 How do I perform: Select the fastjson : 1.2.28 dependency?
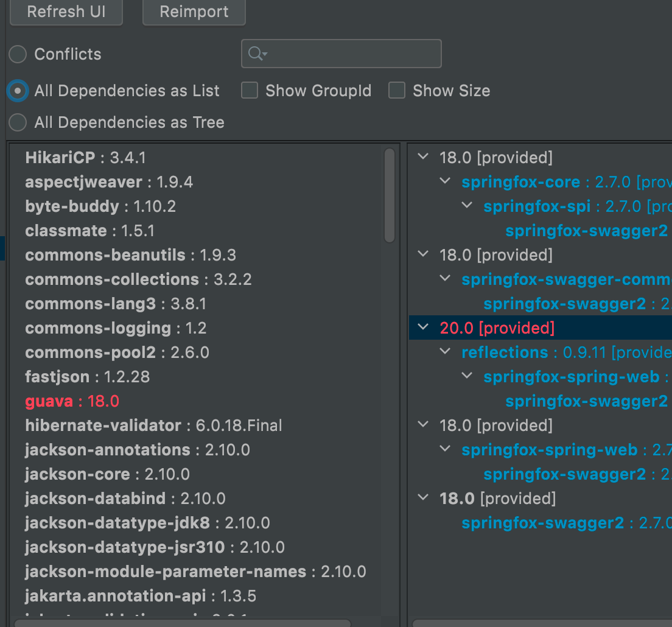point(88,377)
